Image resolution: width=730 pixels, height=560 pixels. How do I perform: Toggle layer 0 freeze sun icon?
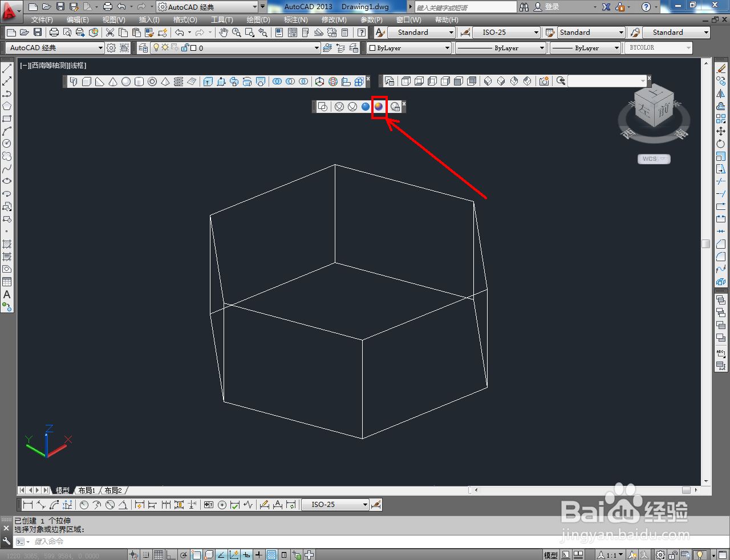click(x=165, y=48)
